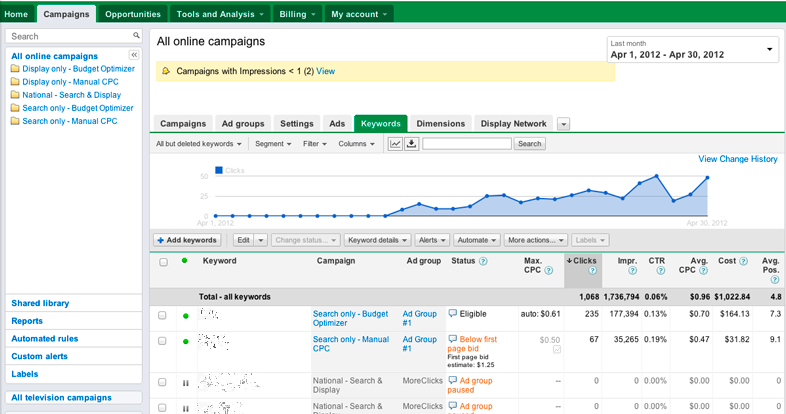Switch to the Settings tab
This screenshot has height=414, width=786.
point(297,124)
